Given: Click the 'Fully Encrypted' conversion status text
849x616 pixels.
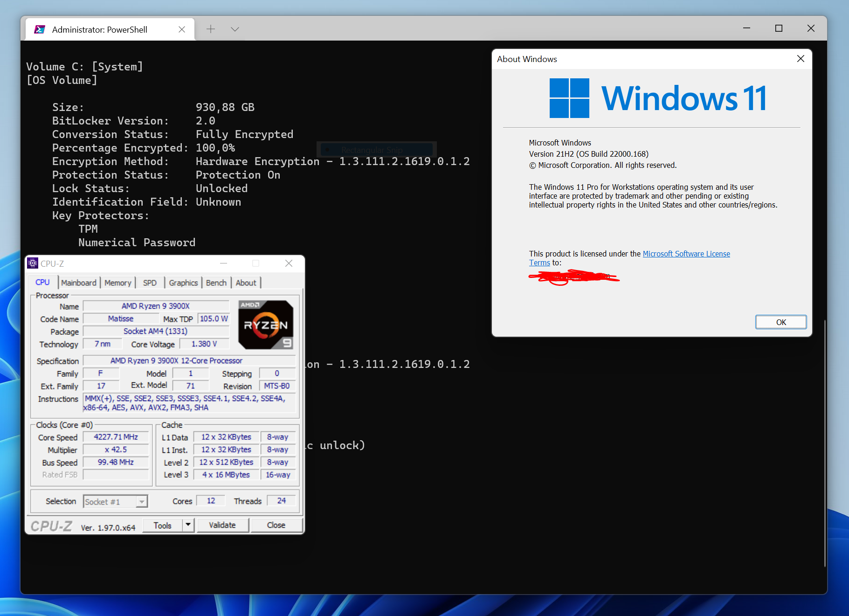Looking at the screenshot, I should (x=244, y=134).
